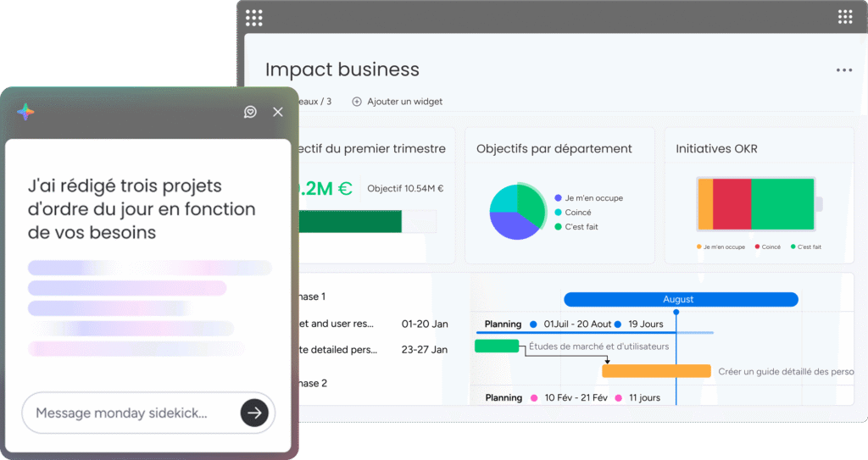Viewport: 868px width, 460px height.
Task: Click the orange segment of the OKR battery
Action: click(x=706, y=203)
